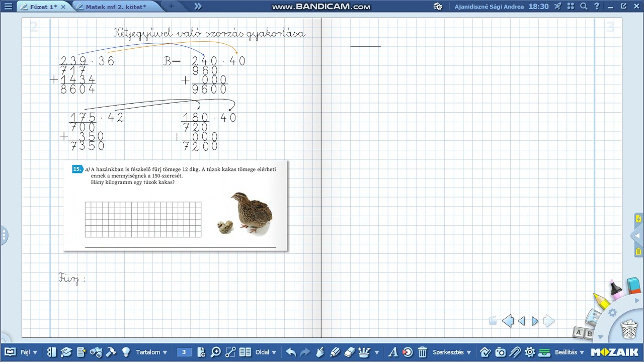Go to next page arrow
The width and height of the screenshot is (644, 362).
tap(535, 321)
